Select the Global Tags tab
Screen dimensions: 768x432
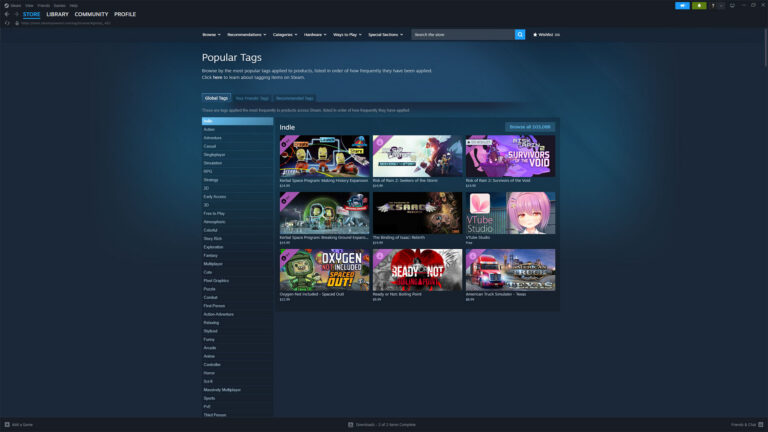tap(216, 98)
